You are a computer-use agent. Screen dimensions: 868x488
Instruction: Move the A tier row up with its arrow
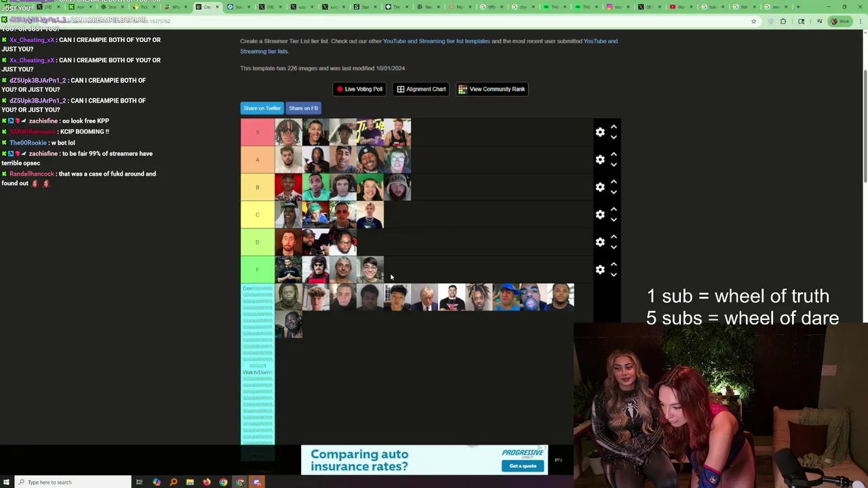coord(614,155)
